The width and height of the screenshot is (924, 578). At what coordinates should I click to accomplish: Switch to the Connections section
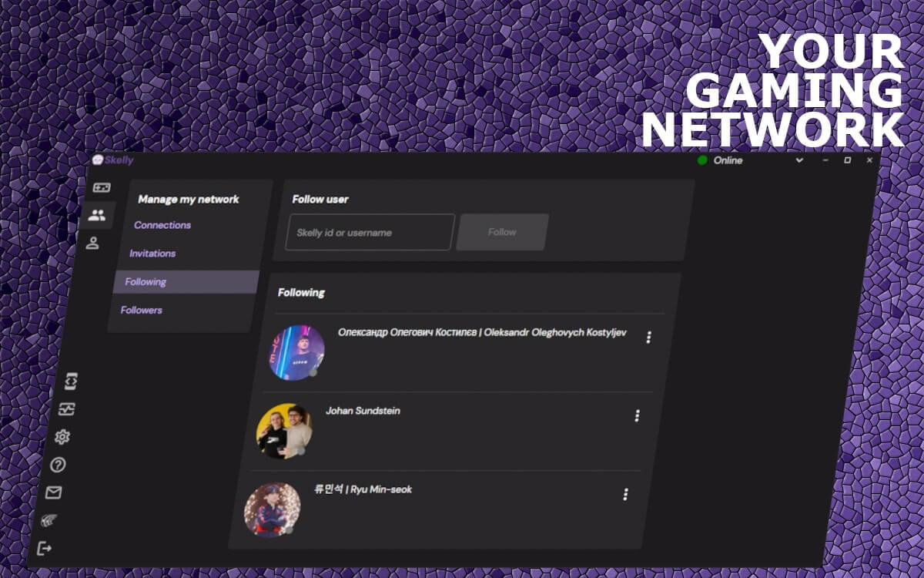(x=162, y=225)
